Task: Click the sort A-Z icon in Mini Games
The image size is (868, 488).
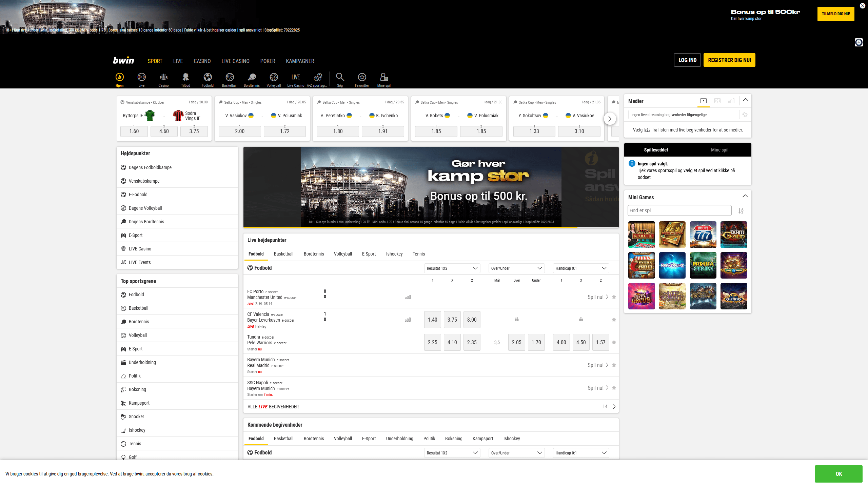Action: click(741, 211)
